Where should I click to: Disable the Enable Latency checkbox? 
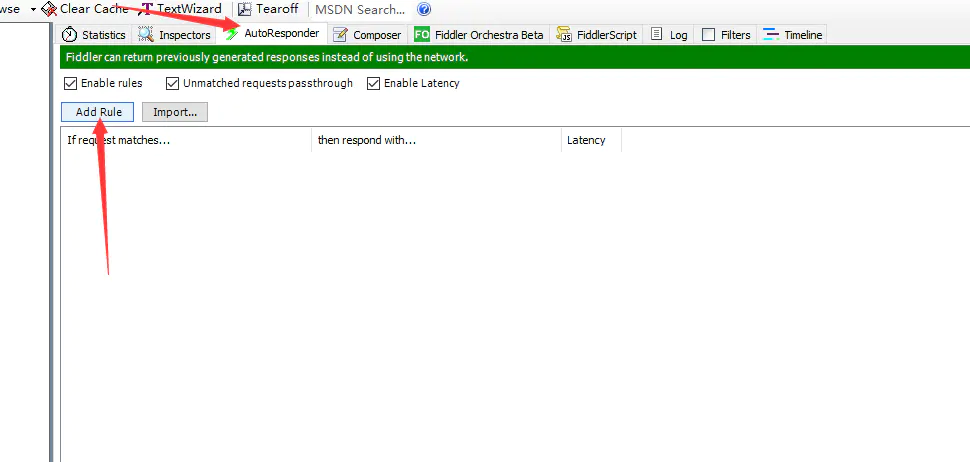375,84
